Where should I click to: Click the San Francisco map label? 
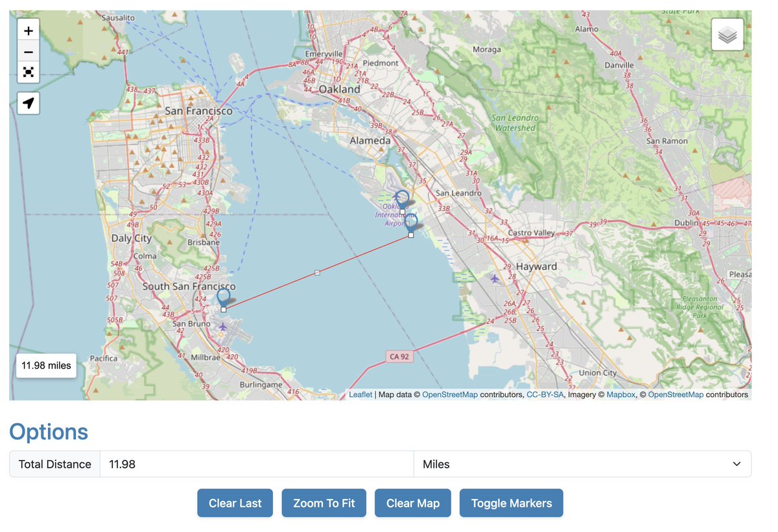[x=198, y=111]
